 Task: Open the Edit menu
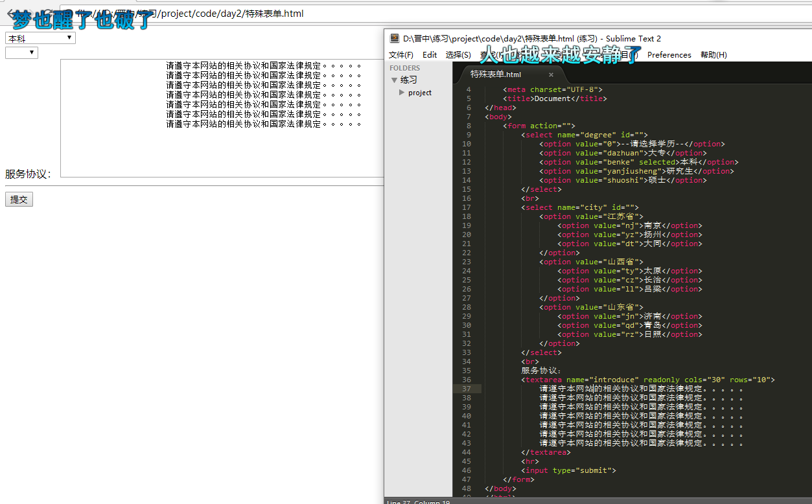[430, 55]
